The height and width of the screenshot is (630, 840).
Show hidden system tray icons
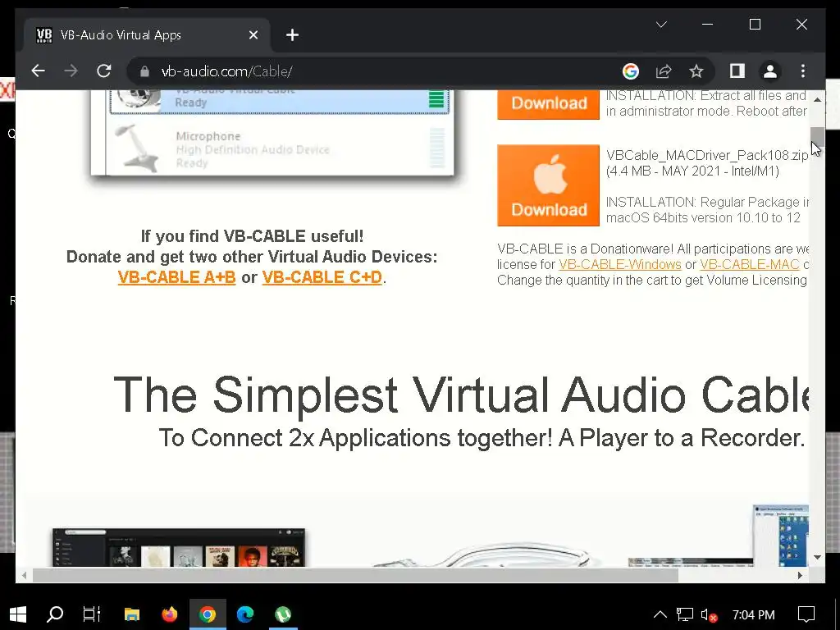click(x=660, y=614)
